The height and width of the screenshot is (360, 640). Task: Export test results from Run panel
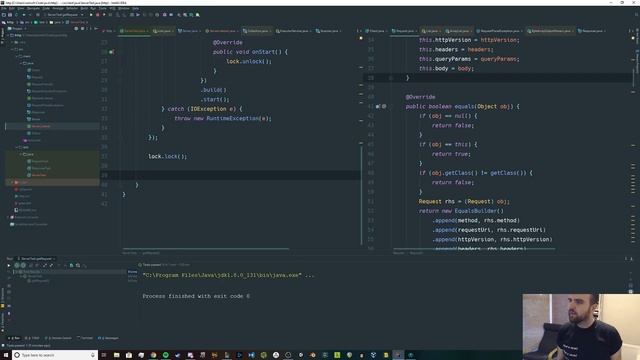(x=71, y=265)
